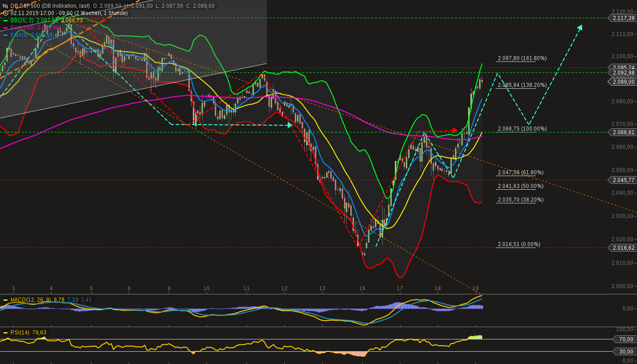Click the RSI(14) 79,63 indicator label
The width and height of the screenshot is (637, 364).
point(28,333)
